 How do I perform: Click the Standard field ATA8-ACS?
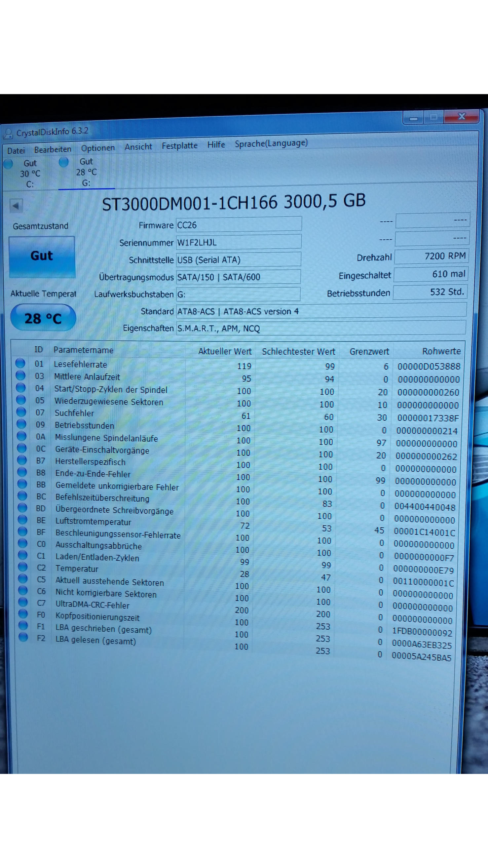click(x=321, y=311)
